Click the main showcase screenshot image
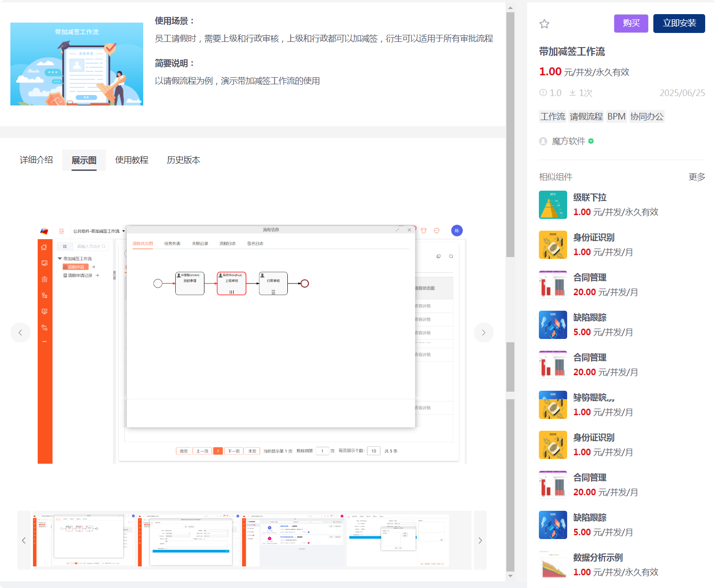The height and width of the screenshot is (588, 716). coord(252,344)
